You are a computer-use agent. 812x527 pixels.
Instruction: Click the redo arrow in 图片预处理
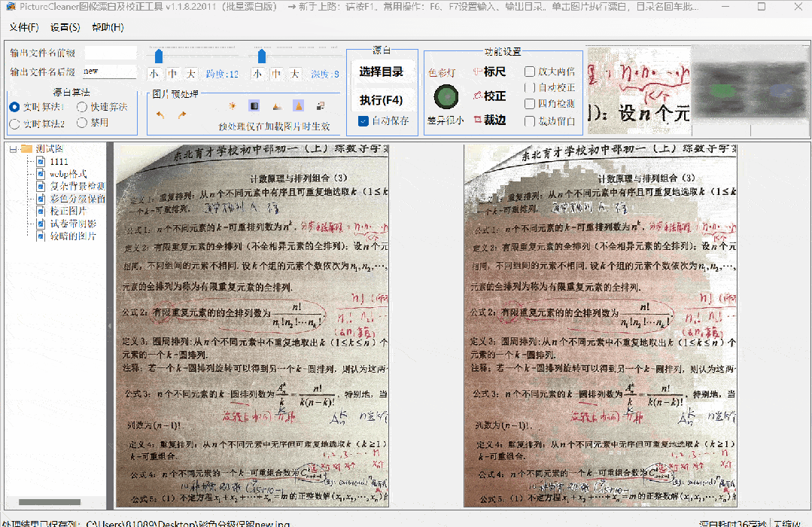(x=182, y=115)
